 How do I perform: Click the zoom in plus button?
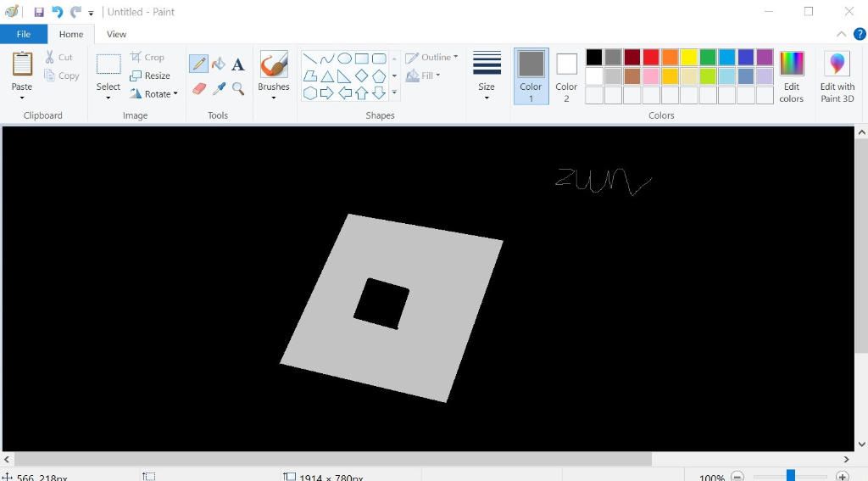coord(842,476)
